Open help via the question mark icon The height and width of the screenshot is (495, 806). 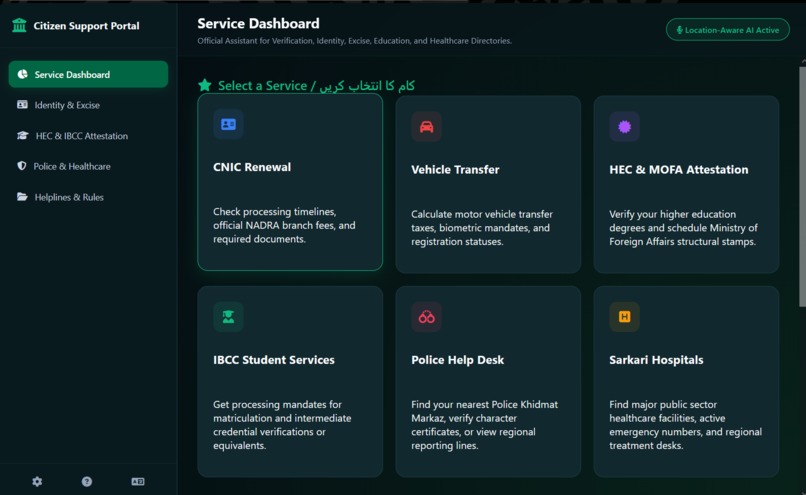point(87,482)
